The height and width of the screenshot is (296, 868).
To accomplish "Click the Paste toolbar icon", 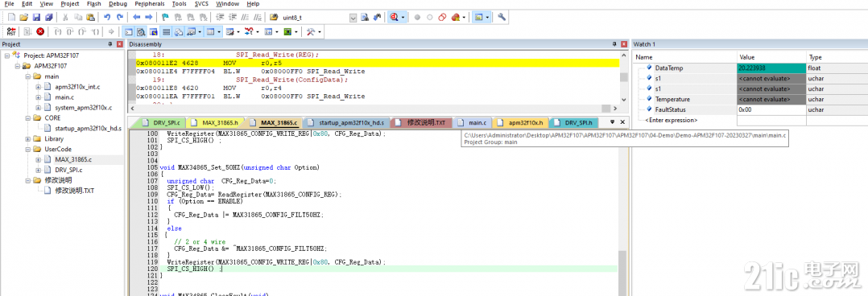I will [x=90, y=17].
